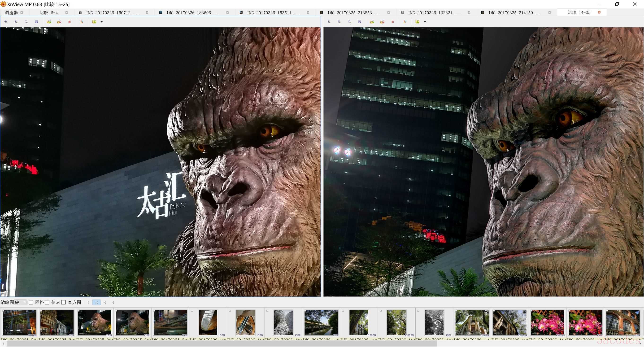This screenshot has width=644, height=347.
Task: Delete the right pane image
Action: coord(393,22)
